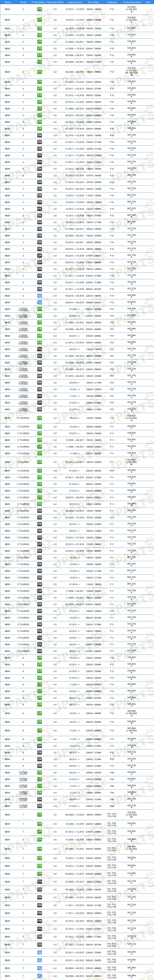Click diesel ON icon in 5 Touring 280kW/381KM row
Viewport: 154px width, 980px height.
point(39,618)
